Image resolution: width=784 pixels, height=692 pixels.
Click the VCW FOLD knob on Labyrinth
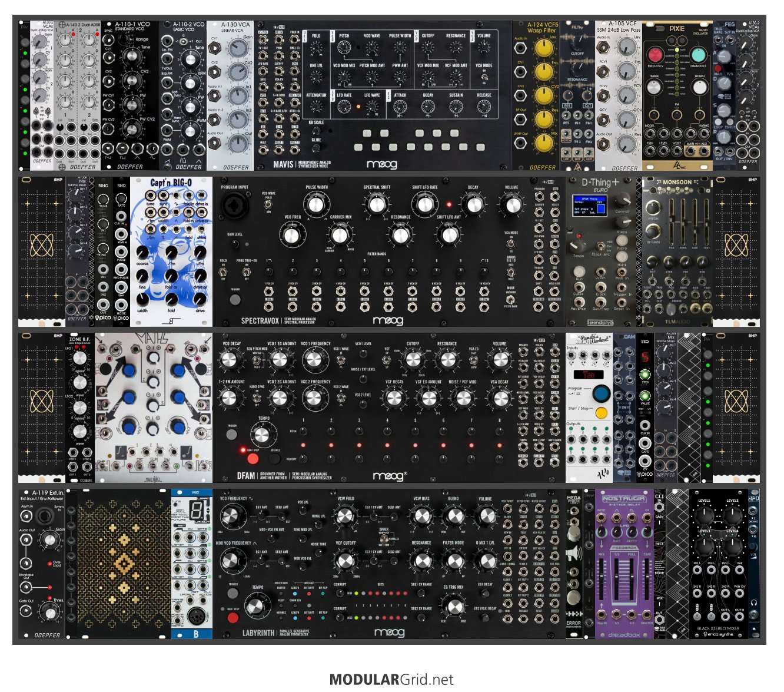[x=346, y=516]
